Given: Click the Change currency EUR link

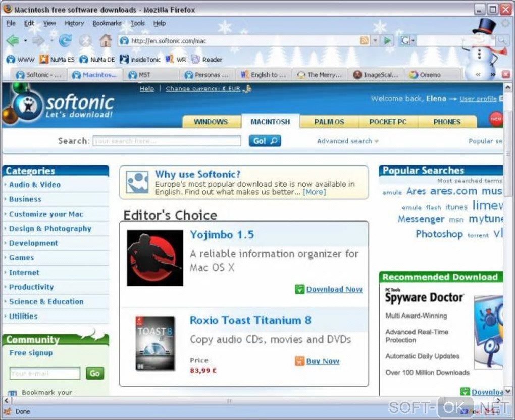Looking at the screenshot, I should pos(203,89).
